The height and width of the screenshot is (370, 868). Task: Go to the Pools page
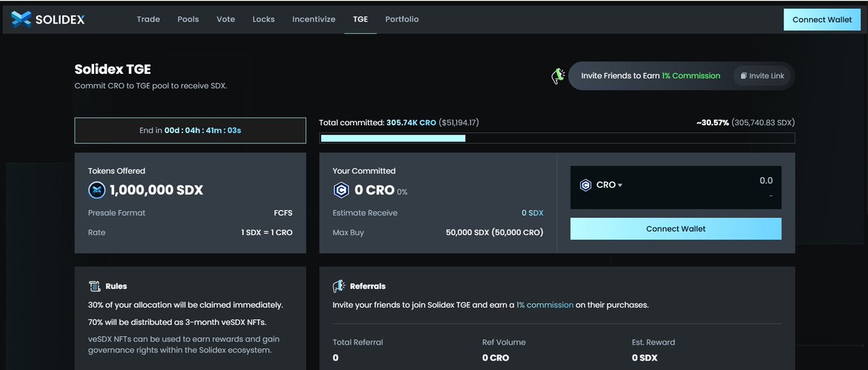(188, 20)
